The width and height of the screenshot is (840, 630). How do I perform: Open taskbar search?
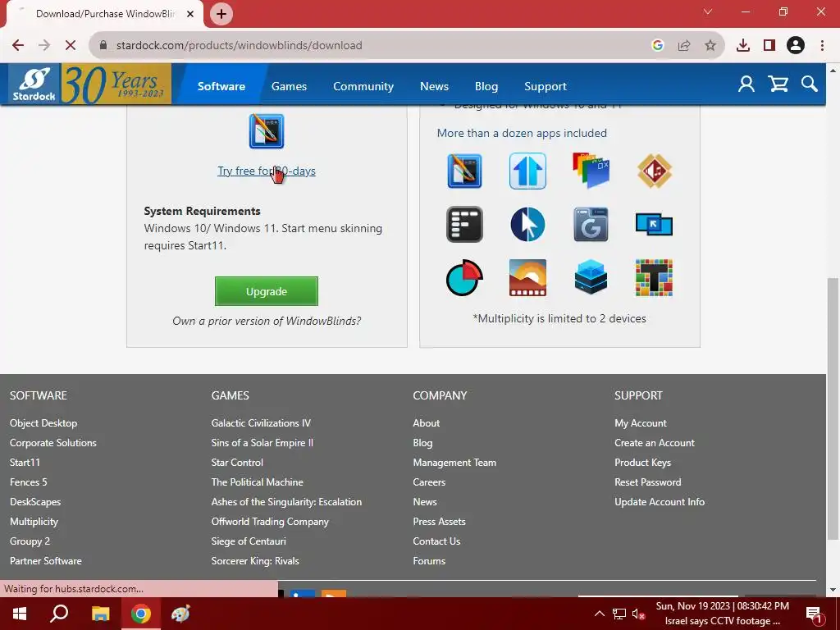[59, 614]
